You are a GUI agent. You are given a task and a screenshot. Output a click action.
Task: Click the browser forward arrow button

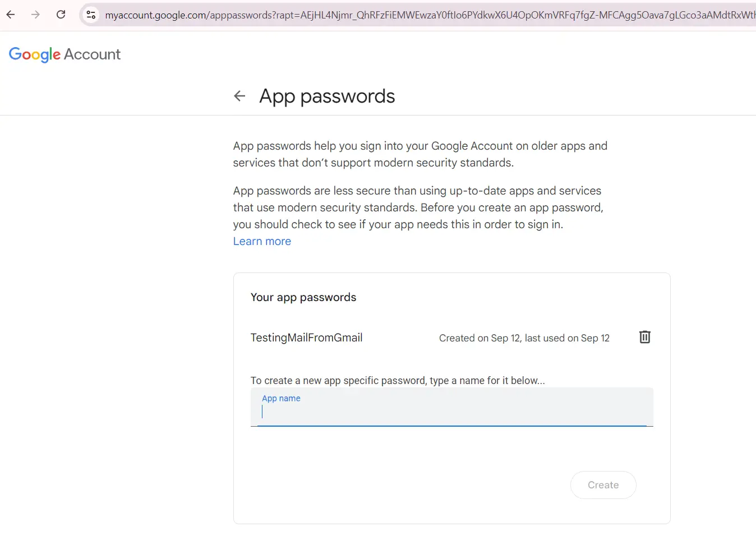pos(36,15)
